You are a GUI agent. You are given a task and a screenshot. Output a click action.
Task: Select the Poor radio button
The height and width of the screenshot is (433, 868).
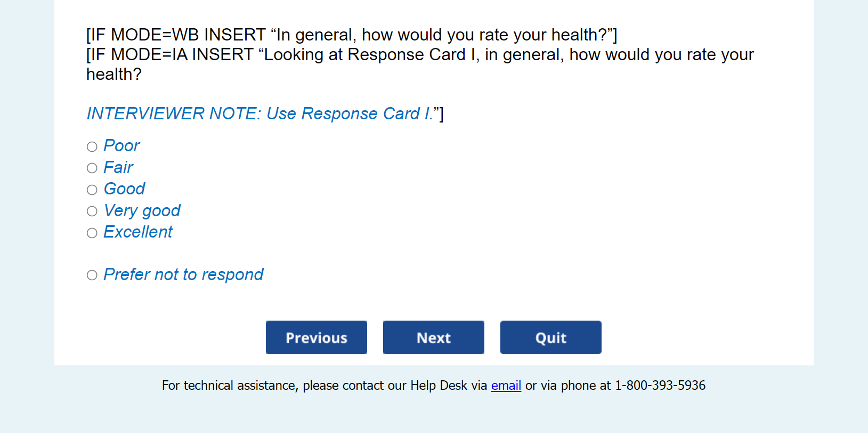(92, 146)
